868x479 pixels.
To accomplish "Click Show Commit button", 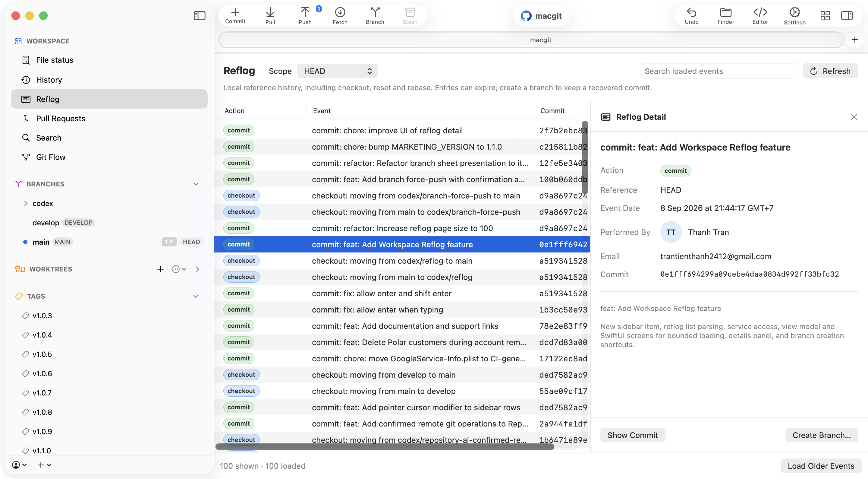I will [x=633, y=435].
